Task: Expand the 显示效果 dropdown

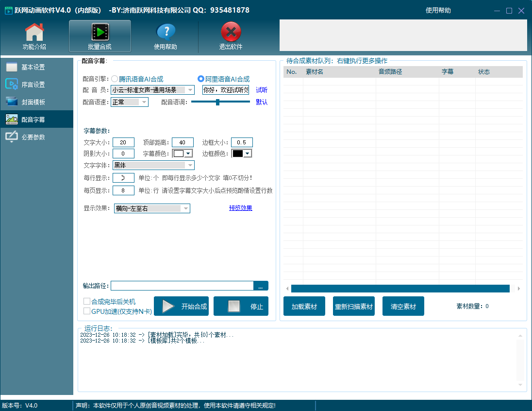Action: point(185,208)
